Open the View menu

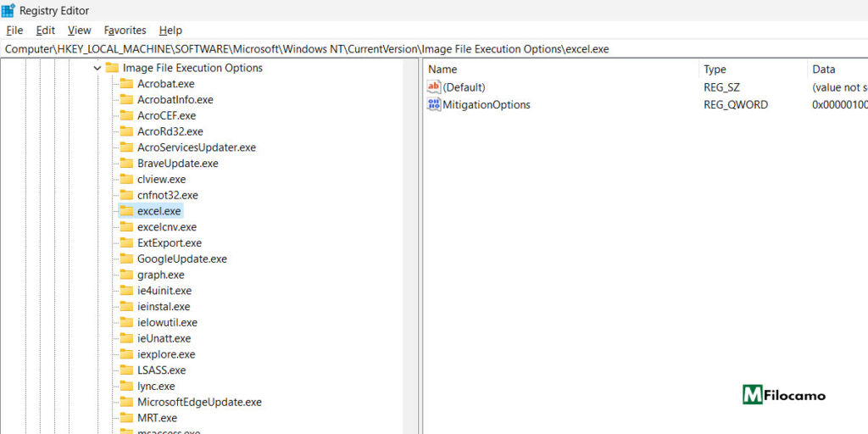(x=79, y=31)
